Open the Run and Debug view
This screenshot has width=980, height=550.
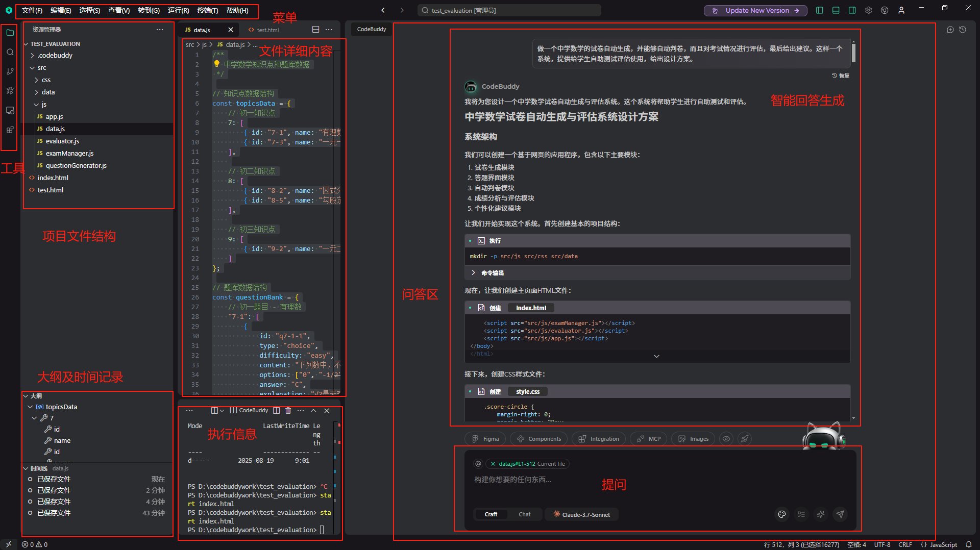pos(10,91)
